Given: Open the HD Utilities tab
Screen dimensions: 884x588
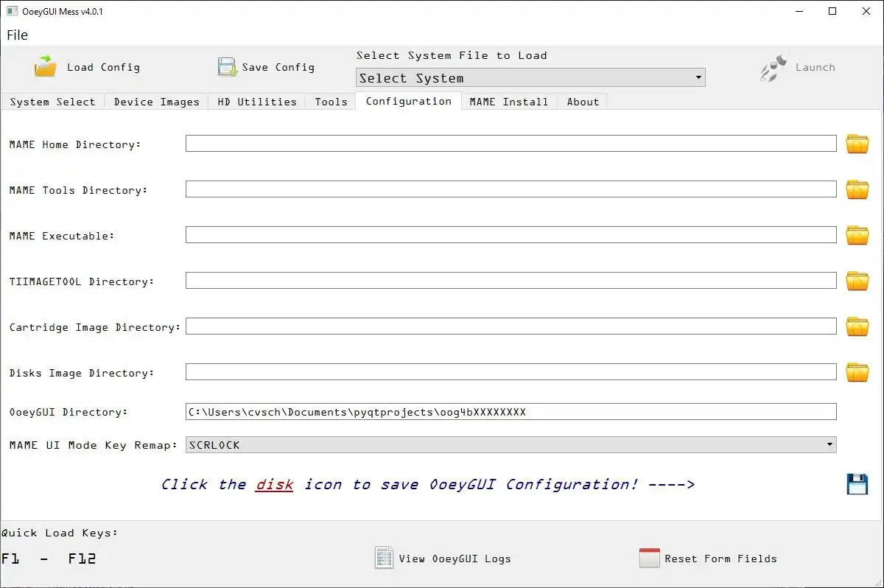Looking at the screenshot, I should [257, 102].
